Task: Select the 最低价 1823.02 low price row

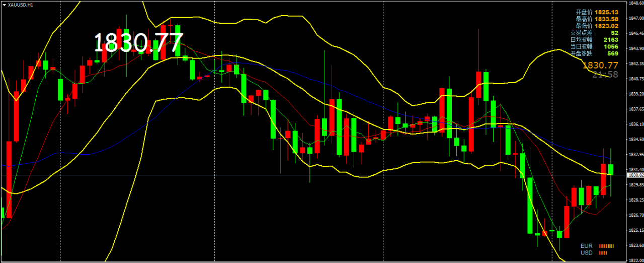Action: click(597, 25)
